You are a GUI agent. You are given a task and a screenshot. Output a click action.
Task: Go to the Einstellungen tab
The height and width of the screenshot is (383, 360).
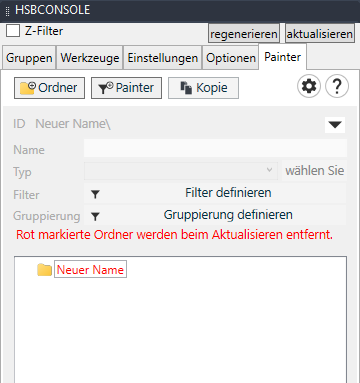click(x=163, y=58)
